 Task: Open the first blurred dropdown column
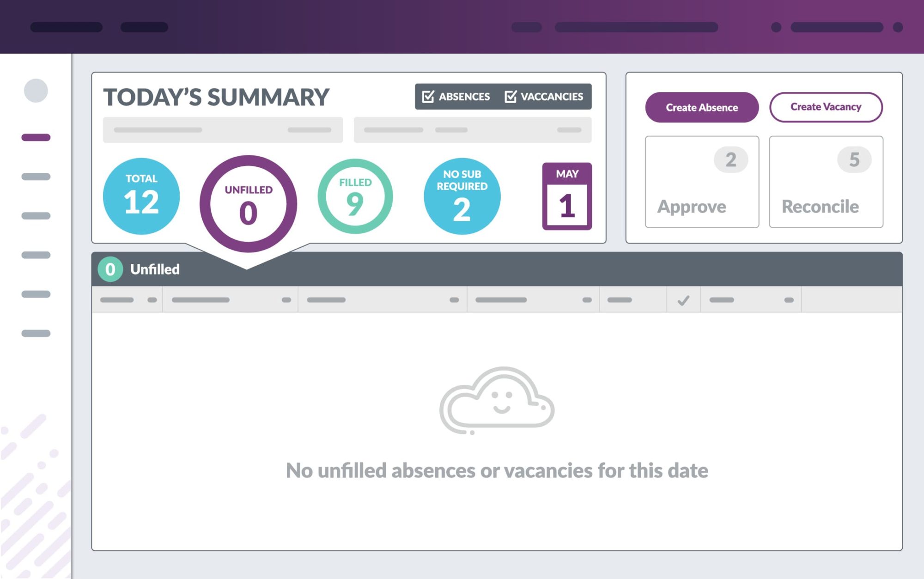coord(150,299)
